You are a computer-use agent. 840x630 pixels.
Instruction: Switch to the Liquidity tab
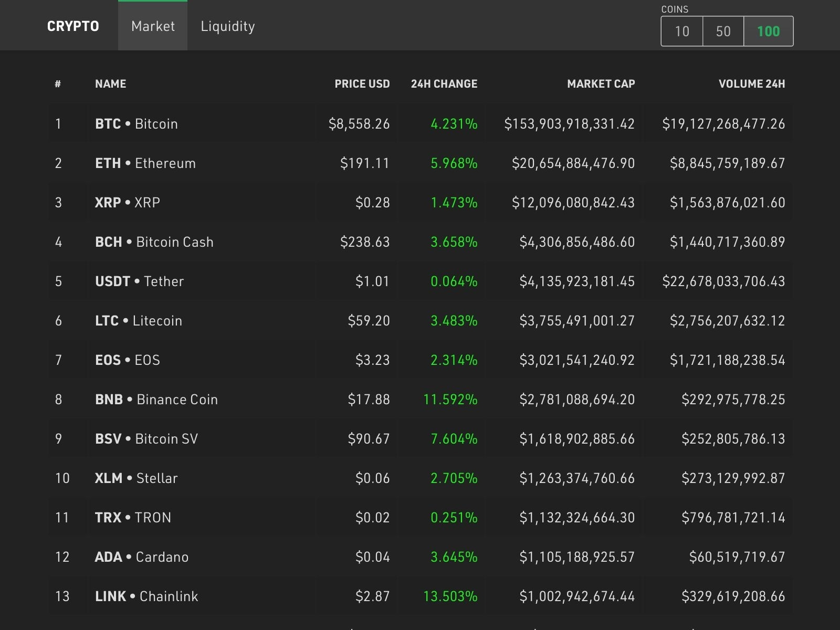[x=227, y=26]
